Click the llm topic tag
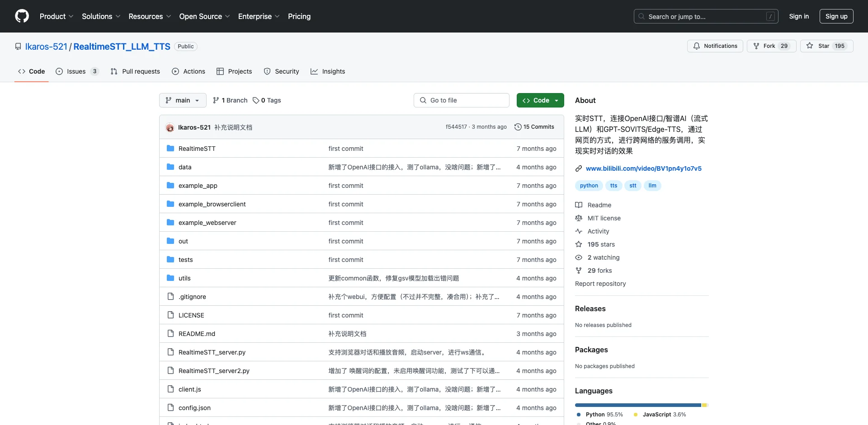Screen dimensions: 868x425 click(x=652, y=186)
